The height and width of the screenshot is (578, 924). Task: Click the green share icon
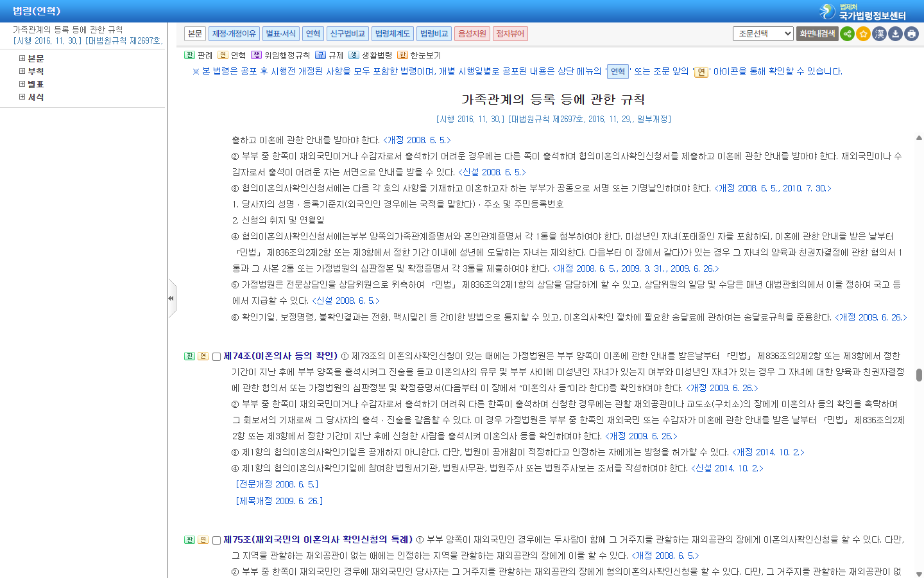click(x=847, y=33)
